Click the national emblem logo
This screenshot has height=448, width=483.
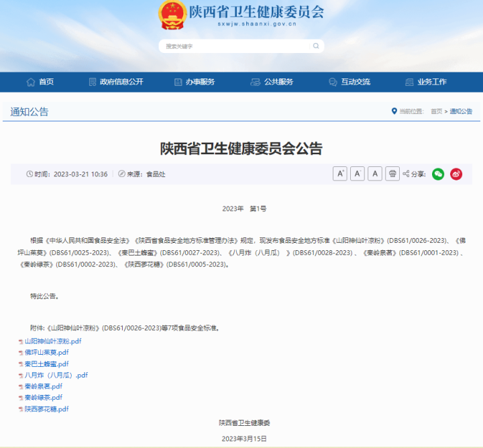[x=172, y=16]
